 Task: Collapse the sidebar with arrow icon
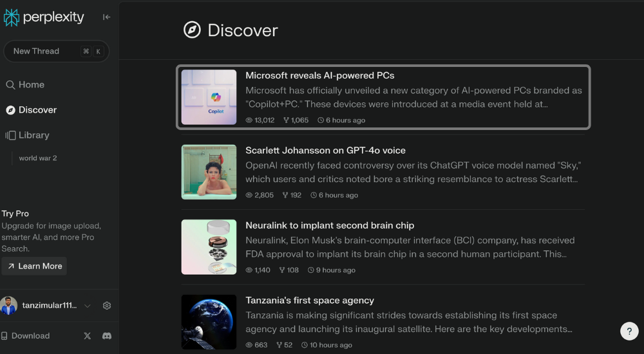[x=107, y=17]
